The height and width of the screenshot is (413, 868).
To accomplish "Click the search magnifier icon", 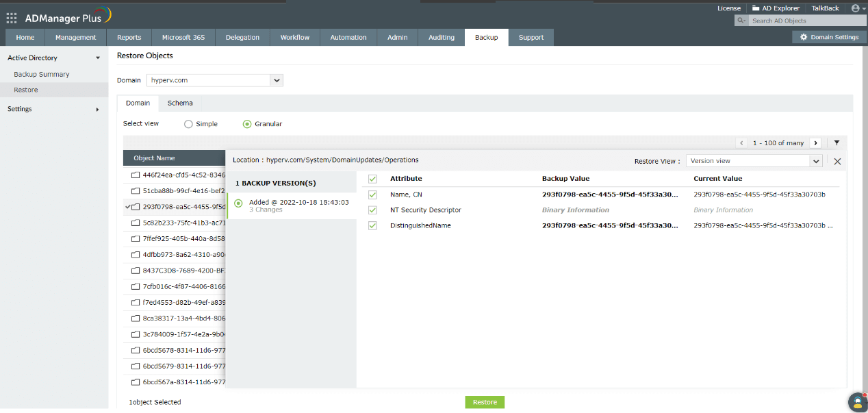I will [x=740, y=21].
